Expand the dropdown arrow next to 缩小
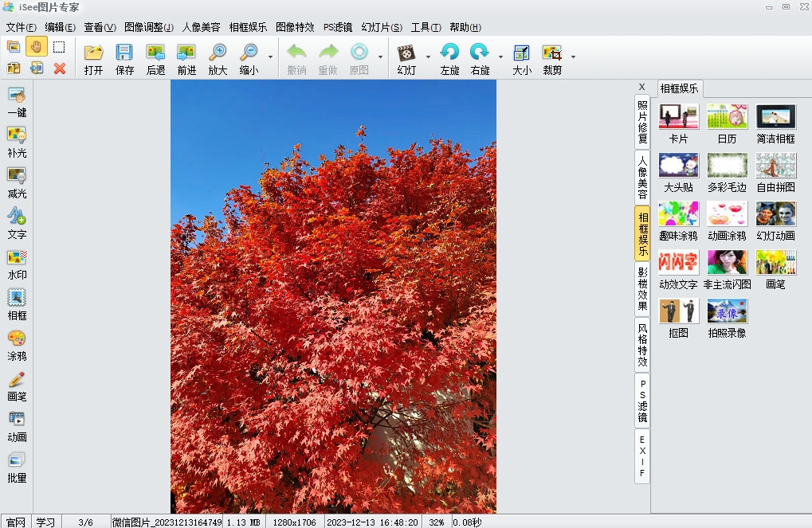812x528 pixels. click(x=270, y=57)
